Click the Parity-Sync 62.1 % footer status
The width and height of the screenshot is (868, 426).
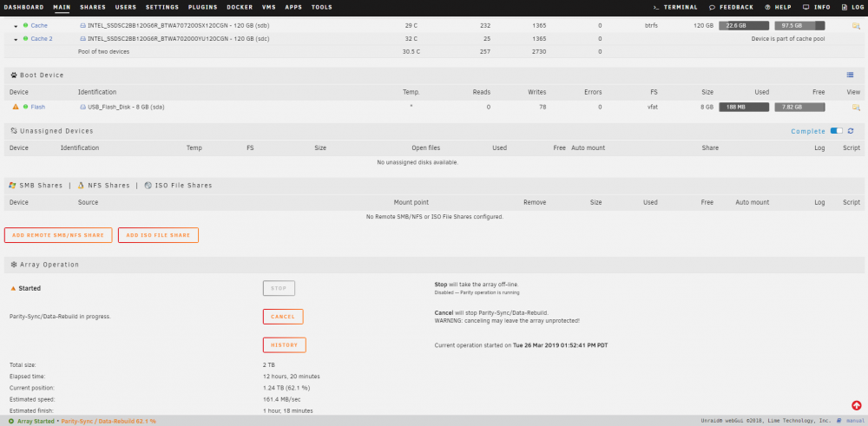pos(108,421)
